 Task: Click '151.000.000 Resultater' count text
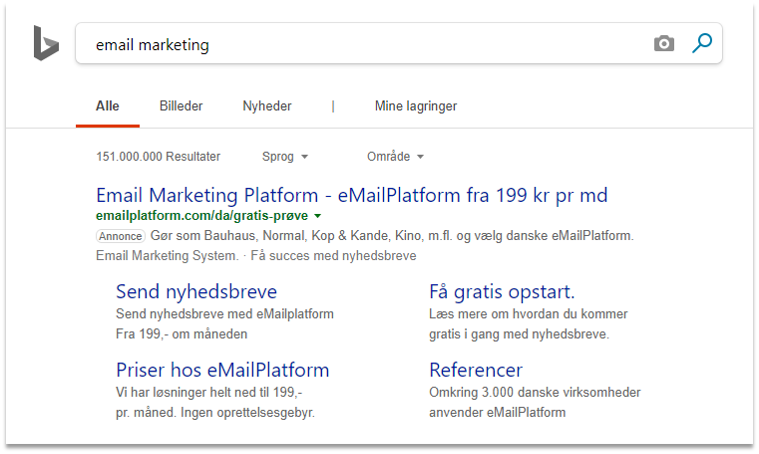coord(158,156)
